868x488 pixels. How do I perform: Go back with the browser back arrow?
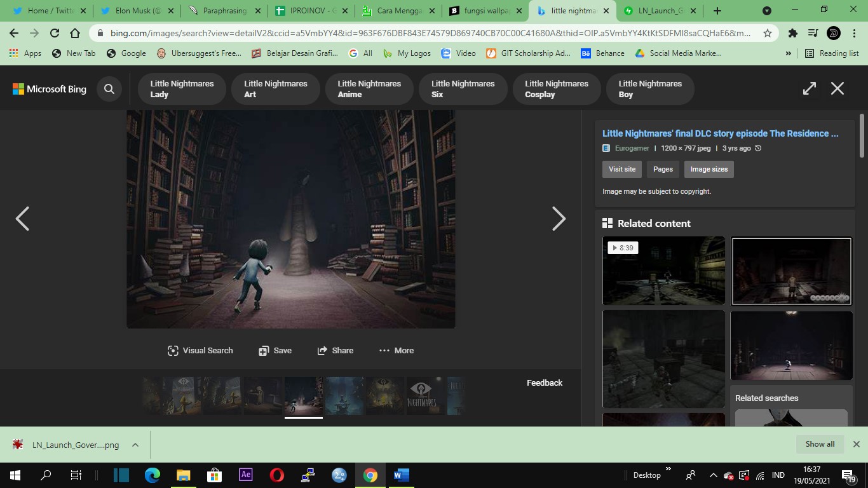(14, 33)
